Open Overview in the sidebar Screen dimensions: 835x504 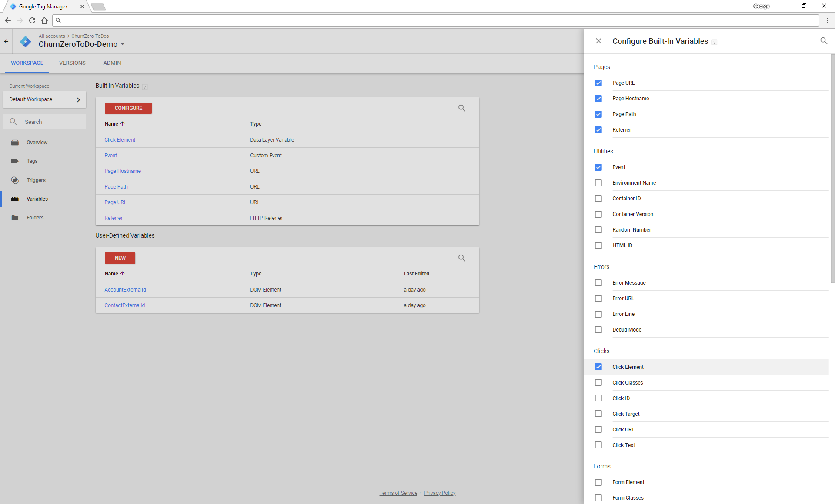click(x=37, y=143)
